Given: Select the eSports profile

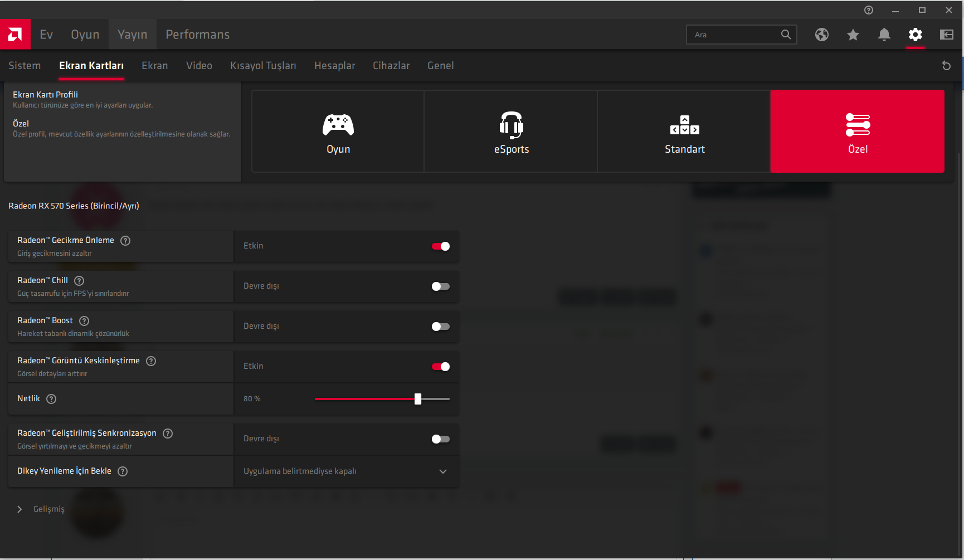Looking at the screenshot, I should click(x=511, y=132).
